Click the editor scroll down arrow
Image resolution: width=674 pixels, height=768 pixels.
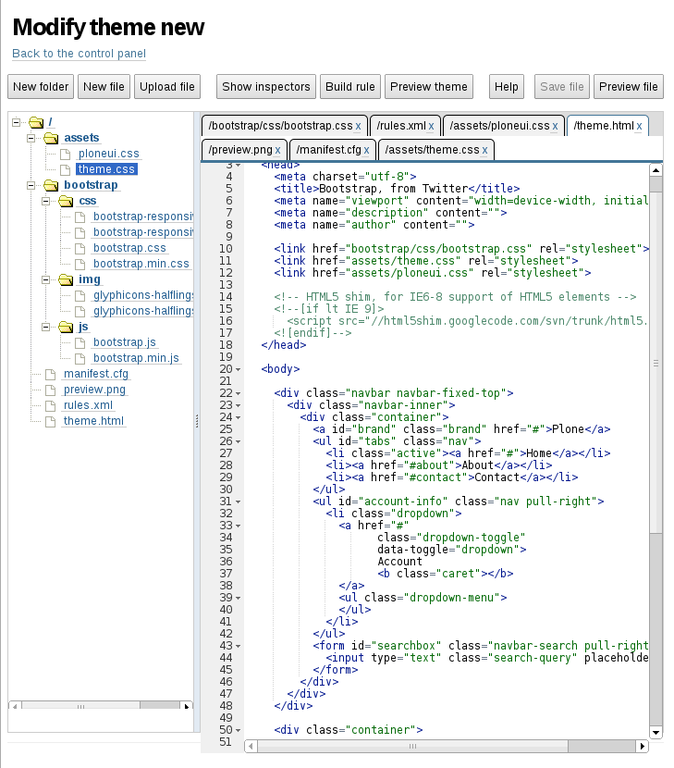(x=656, y=732)
